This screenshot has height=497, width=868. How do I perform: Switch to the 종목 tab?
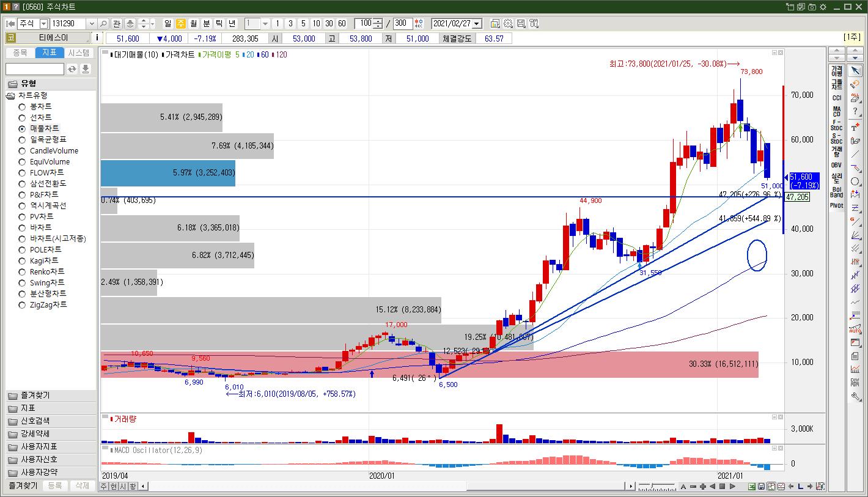[20, 53]
